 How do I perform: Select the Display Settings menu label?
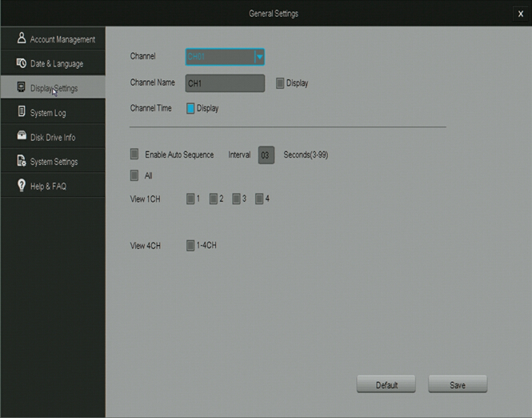54,88
